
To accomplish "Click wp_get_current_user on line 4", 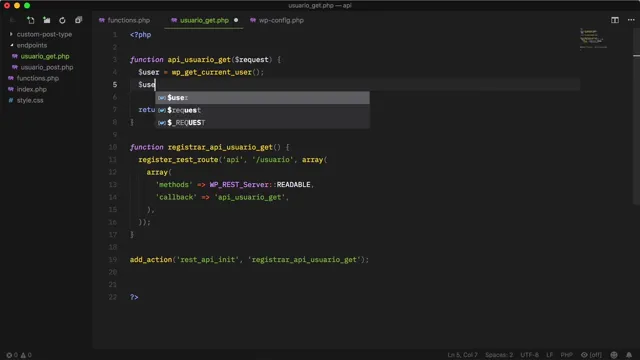I will pos(211,72).
